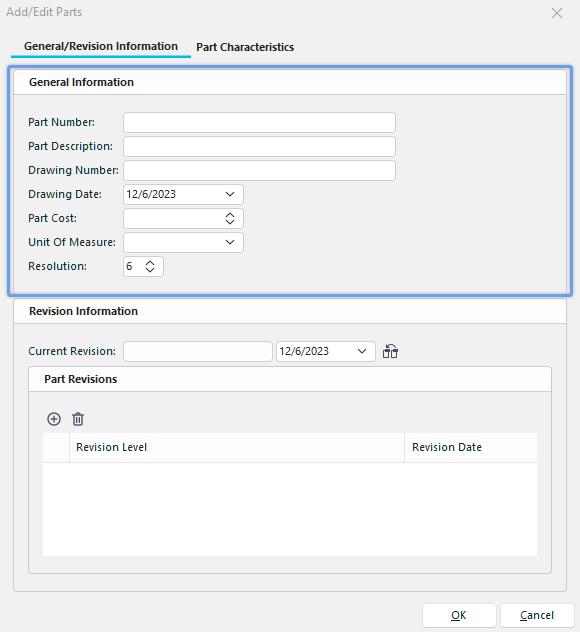Click in the Part Number field
The image size is (580, 632).
[259, 123]
